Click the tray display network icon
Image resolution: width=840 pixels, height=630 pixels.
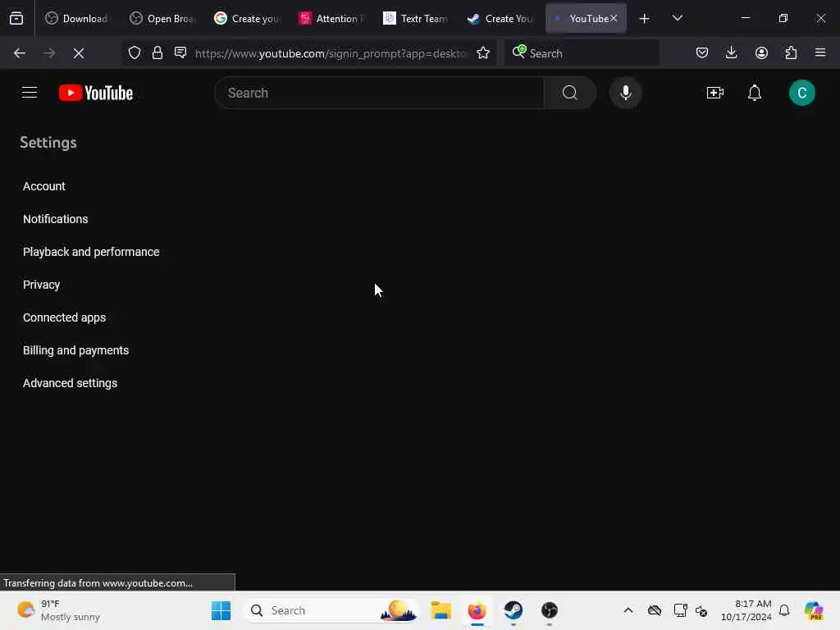680,610
